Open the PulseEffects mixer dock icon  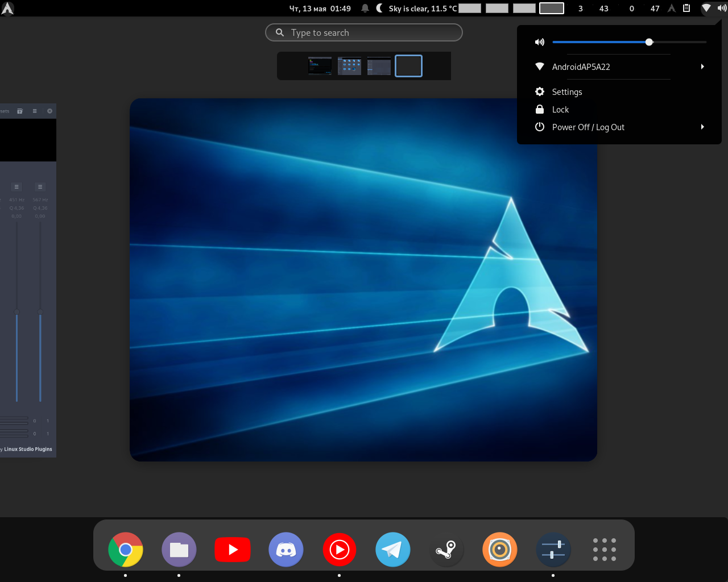(x=553, y=550)
